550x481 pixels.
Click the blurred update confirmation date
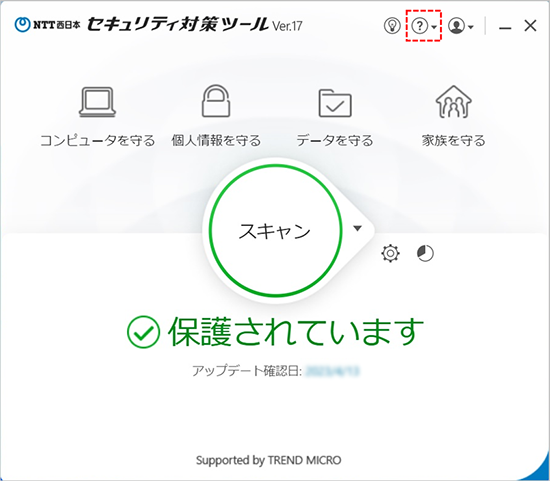[x=333, y=371]
